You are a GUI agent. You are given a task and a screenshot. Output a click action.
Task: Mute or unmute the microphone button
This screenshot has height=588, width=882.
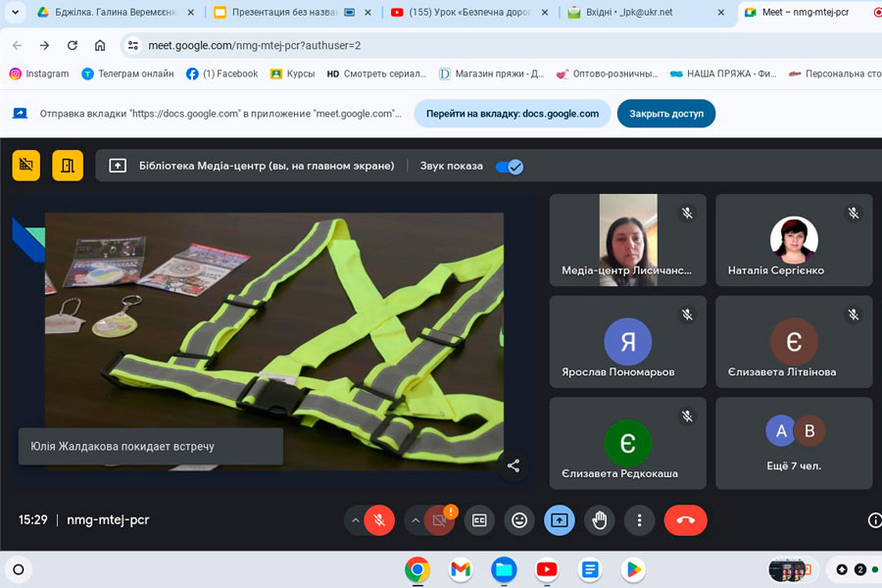tap(379, 520)
